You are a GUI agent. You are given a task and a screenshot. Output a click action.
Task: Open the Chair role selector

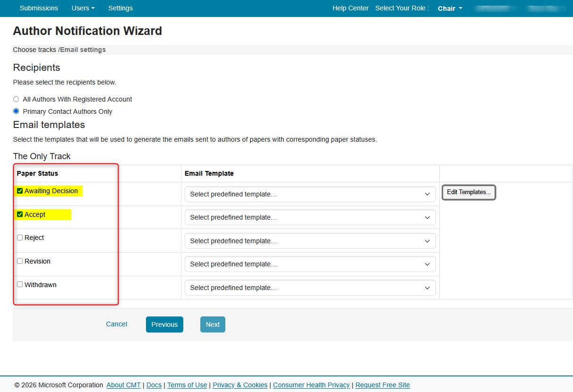[449, 8]
